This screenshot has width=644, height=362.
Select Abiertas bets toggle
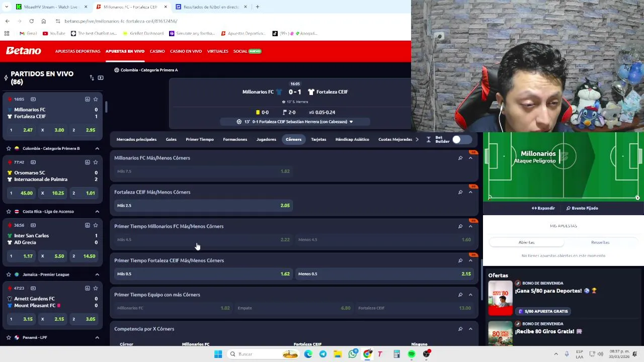(526, 242)
